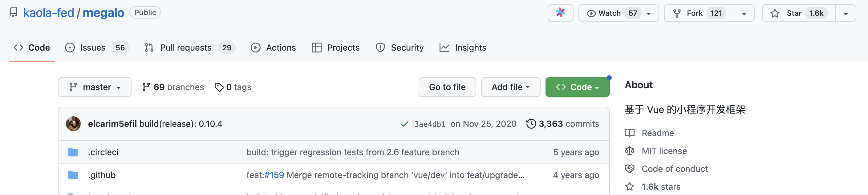
Task: Click the colorful asterisk extension icon
Action: coord(560,13)
